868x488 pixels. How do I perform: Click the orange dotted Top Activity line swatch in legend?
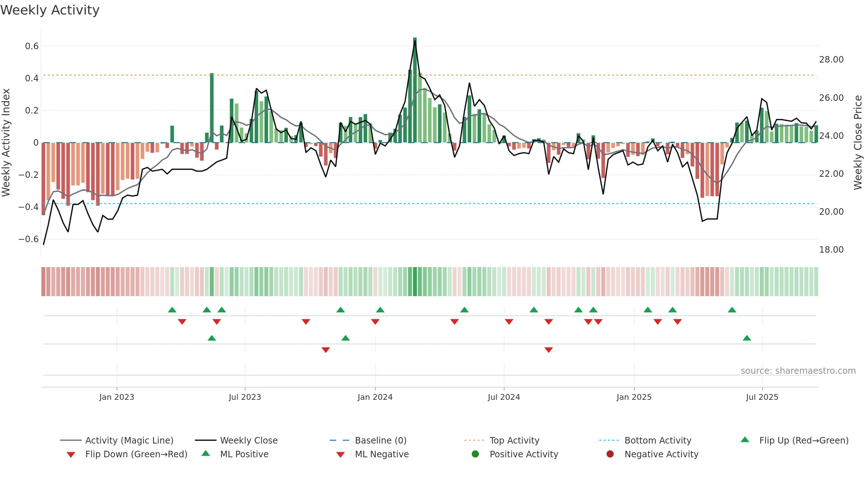coord(474,440)
